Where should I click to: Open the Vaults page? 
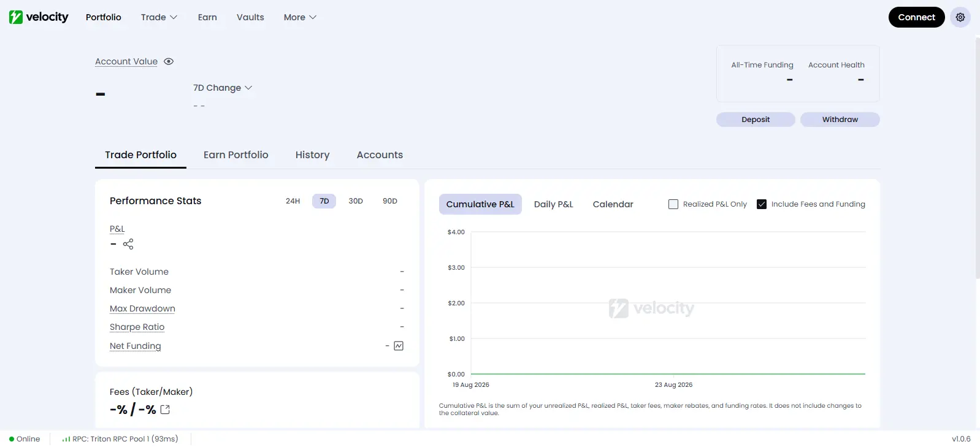tap(250, 17)
